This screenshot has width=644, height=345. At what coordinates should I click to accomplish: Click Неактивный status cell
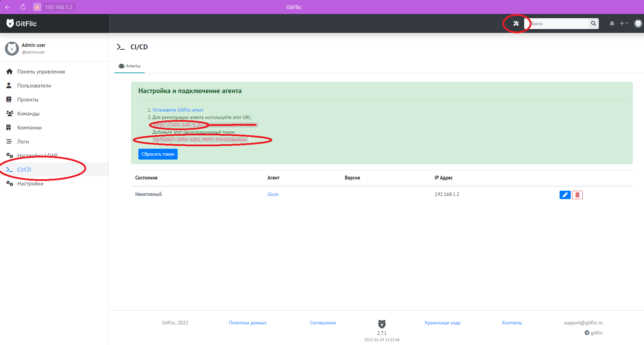point(148,194)
